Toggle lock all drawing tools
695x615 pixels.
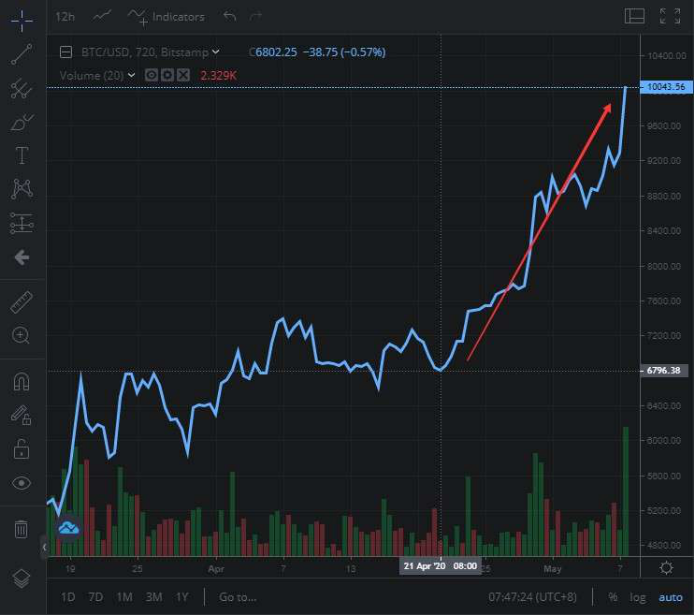(21, 448)
